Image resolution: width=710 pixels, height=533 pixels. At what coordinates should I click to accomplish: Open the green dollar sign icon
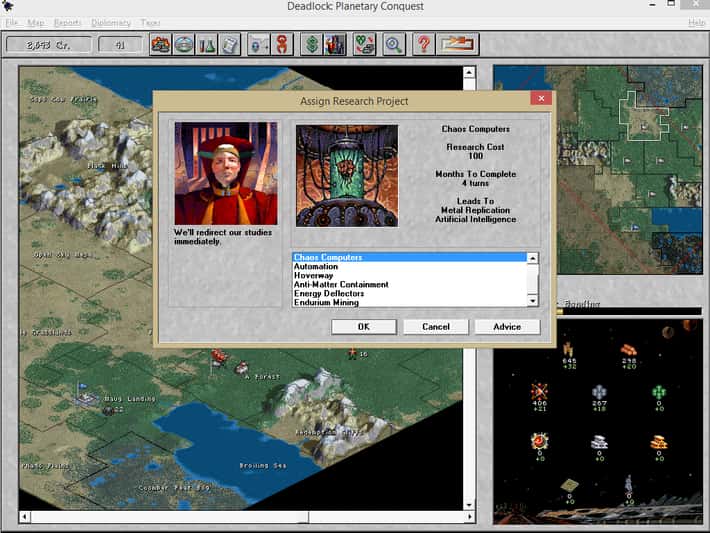pos(312,44)
